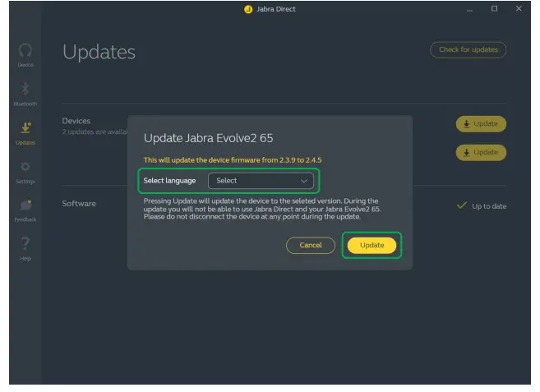This screenshot has height=392, width=540.
Task: Click the '2 updates are available' text
Action: 95,132
